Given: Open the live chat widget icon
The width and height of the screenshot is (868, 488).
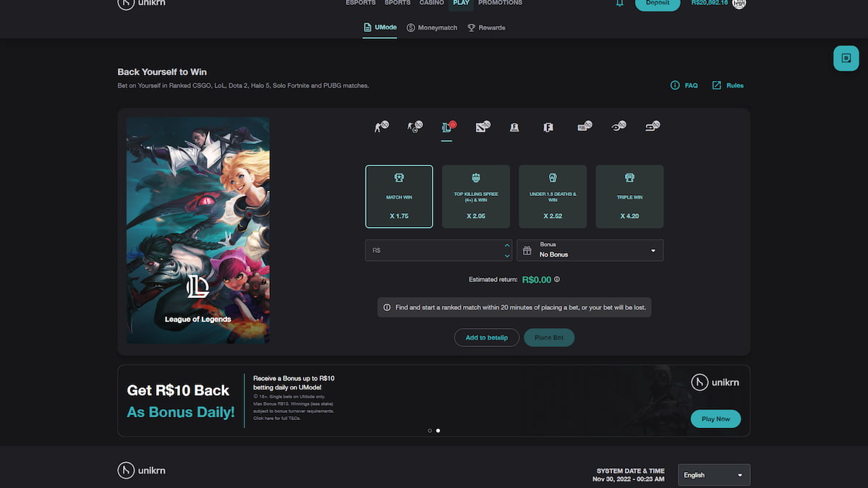Looking at the screenshot, I should click(846, 58).
